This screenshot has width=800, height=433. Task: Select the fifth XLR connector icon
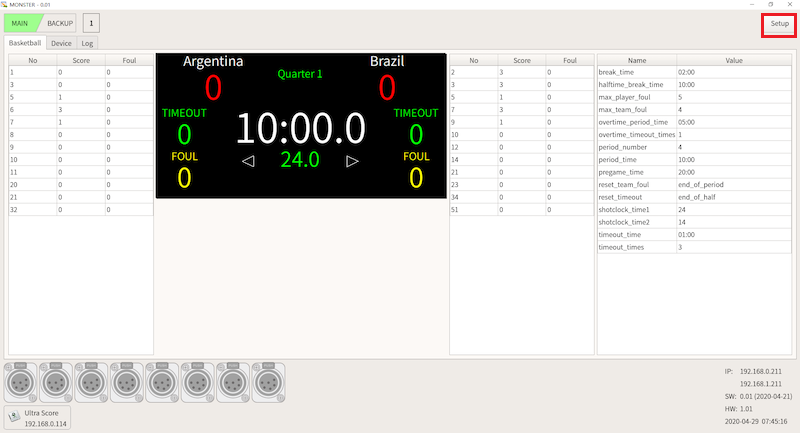pyautogui.click(x=163, y=381)
